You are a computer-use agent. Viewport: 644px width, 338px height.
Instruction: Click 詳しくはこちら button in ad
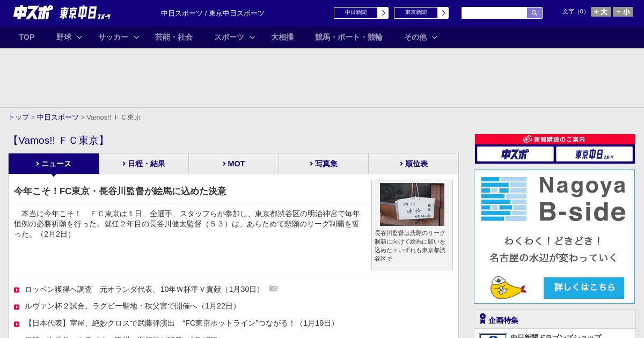point(584,288)
